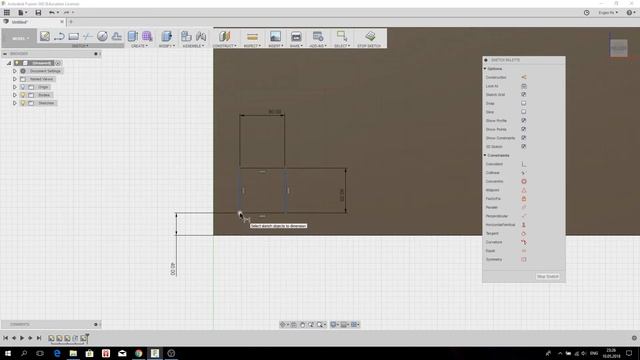The image size is (640, 360).
Task: Expand the Bodies tree node
Action: tap(15, 95)
